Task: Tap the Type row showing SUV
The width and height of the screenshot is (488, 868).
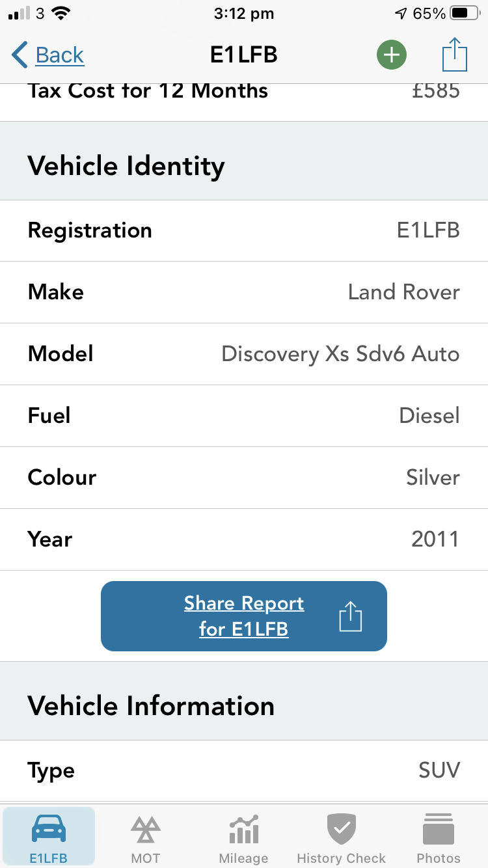Action: [244, 771]
